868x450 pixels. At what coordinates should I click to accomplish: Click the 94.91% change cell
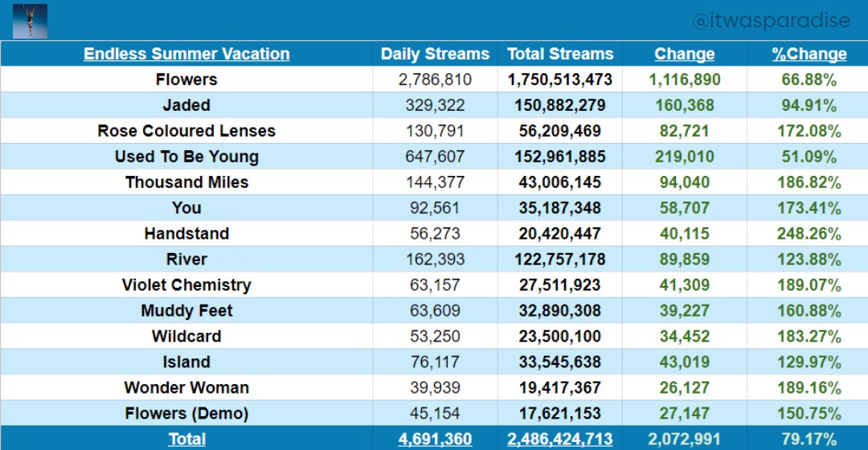(x=809, y=105)
